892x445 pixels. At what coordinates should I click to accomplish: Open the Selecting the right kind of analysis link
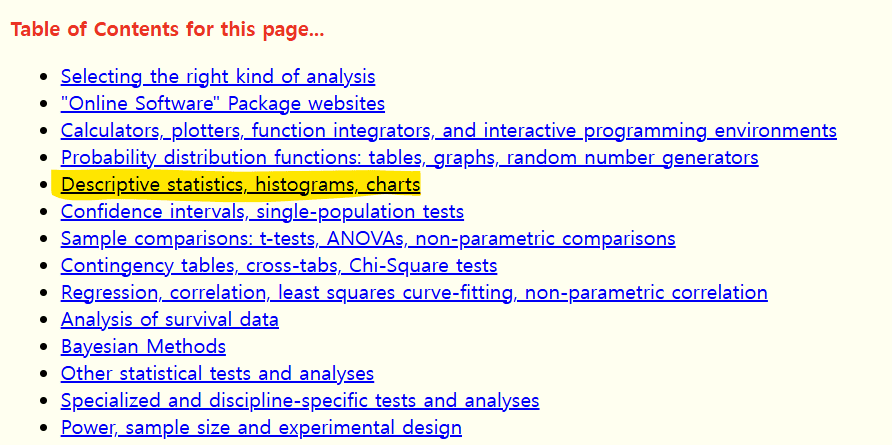click(218, 77)
